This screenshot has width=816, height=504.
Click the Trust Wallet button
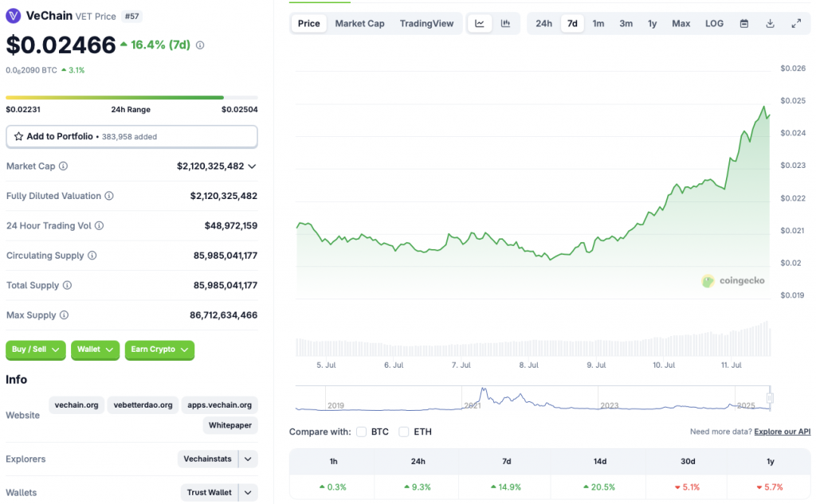point(210,492)
